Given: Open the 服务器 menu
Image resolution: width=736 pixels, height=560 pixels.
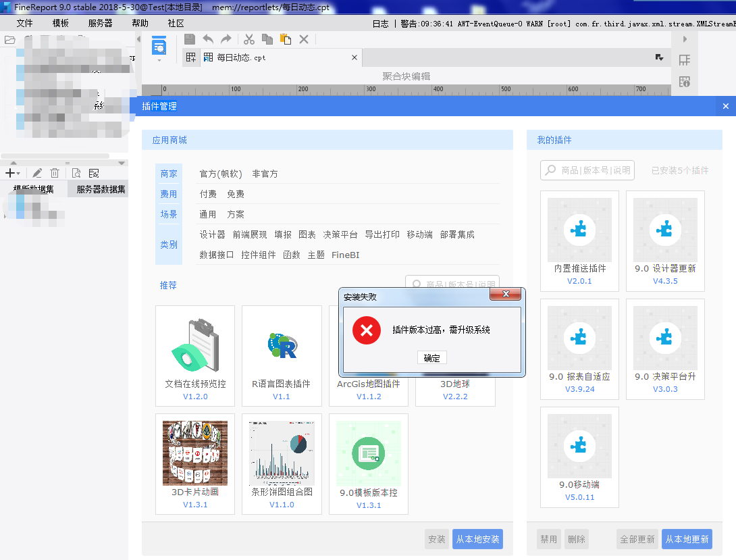Looking at the screenshot, I should (x=101, y=23).
